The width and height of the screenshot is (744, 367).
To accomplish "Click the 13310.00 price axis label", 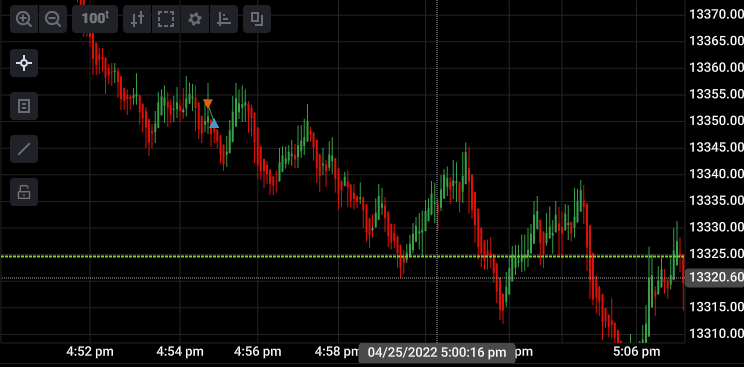I will (716, 334).
